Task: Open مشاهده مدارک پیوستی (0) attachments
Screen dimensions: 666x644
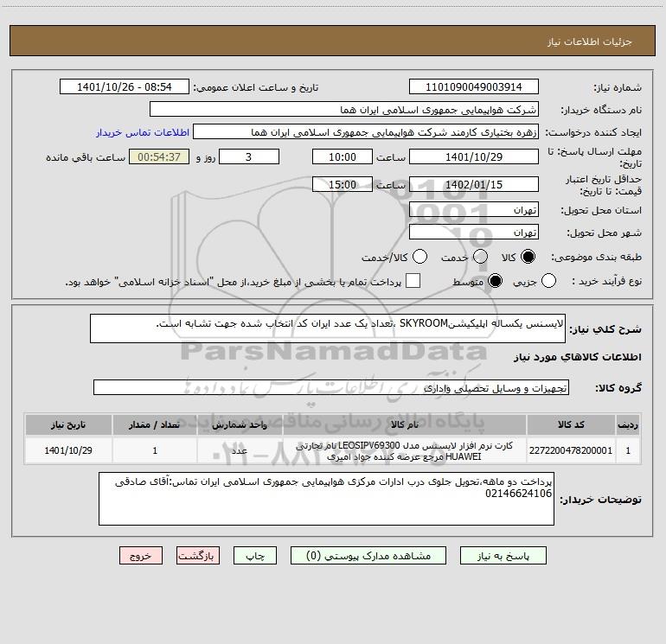Action: click(375, 556)
